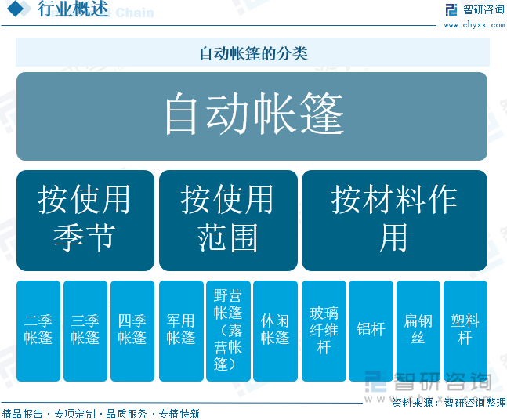Select the 按材料作用 category box
Viewport: 507px width, 420px height.
394,220
